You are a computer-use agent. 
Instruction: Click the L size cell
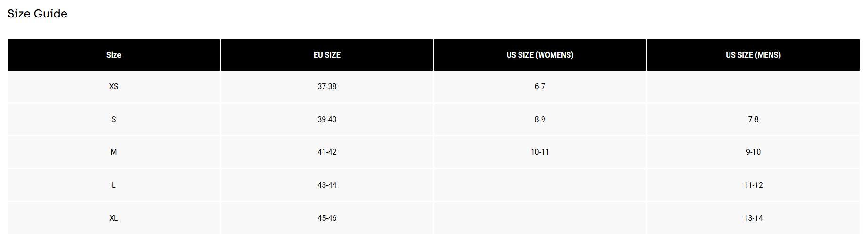click(x=114, y=185)
